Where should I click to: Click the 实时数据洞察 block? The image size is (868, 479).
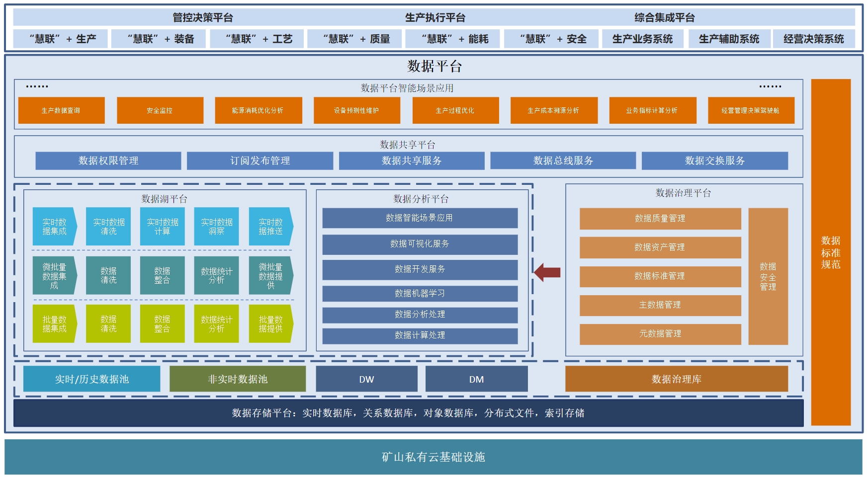(x=216, y=227)
